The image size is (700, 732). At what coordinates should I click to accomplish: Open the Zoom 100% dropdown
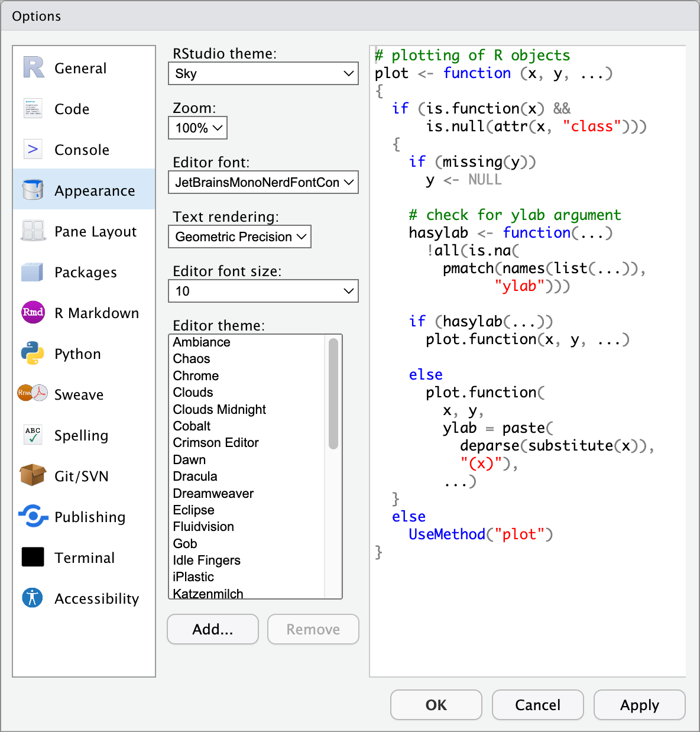pos(197,128)
